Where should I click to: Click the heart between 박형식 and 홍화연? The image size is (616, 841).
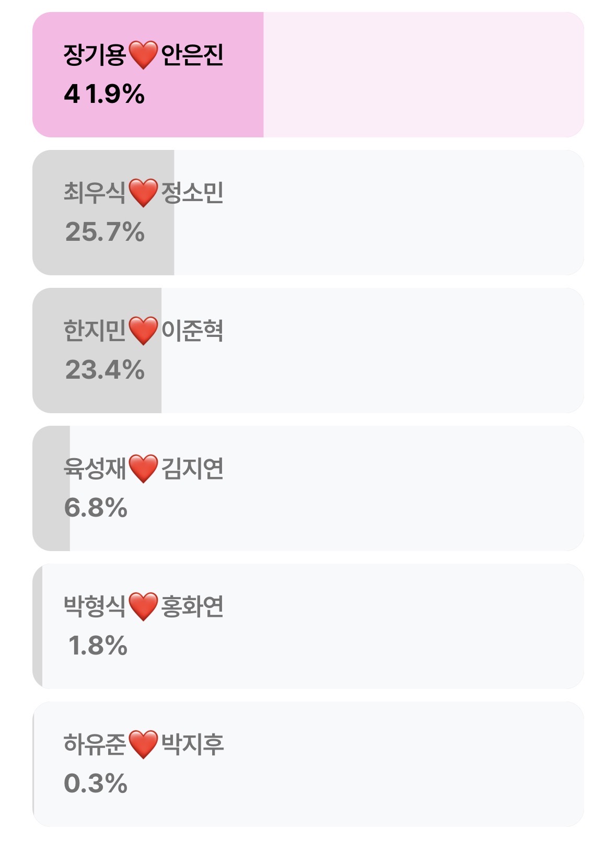(143, 606)
